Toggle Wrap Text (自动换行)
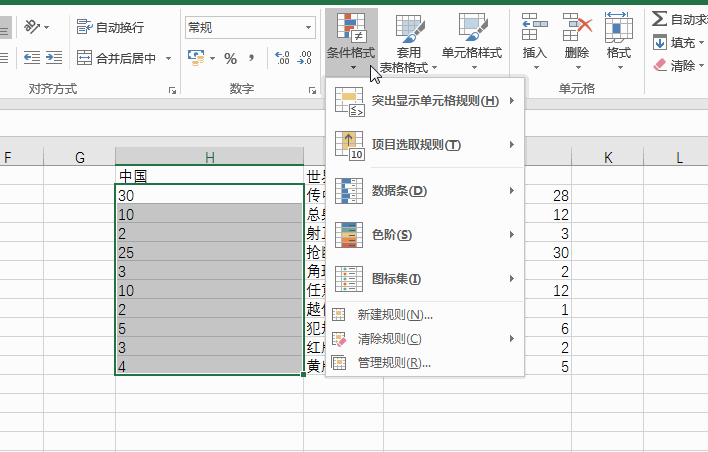 (x=110, y=27)
